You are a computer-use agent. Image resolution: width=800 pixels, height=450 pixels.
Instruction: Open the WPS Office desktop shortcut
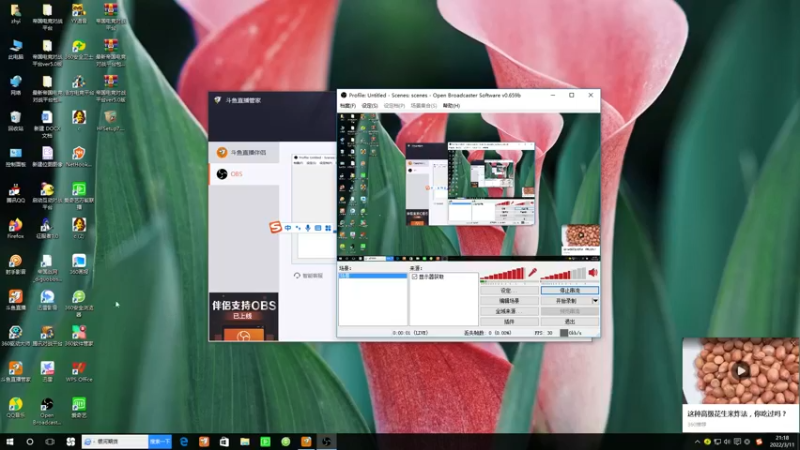tap(79, 372)
